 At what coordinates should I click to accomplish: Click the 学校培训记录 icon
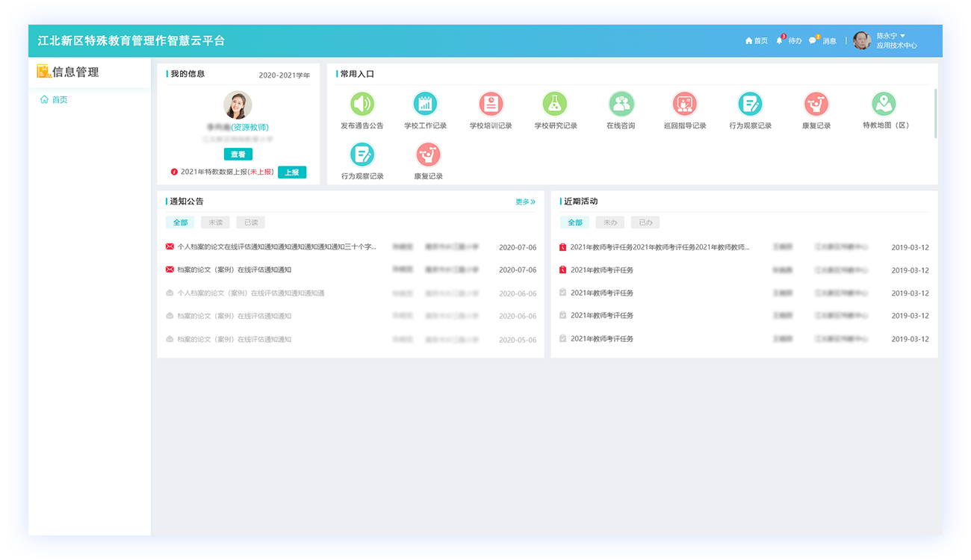tap(491, 104)
